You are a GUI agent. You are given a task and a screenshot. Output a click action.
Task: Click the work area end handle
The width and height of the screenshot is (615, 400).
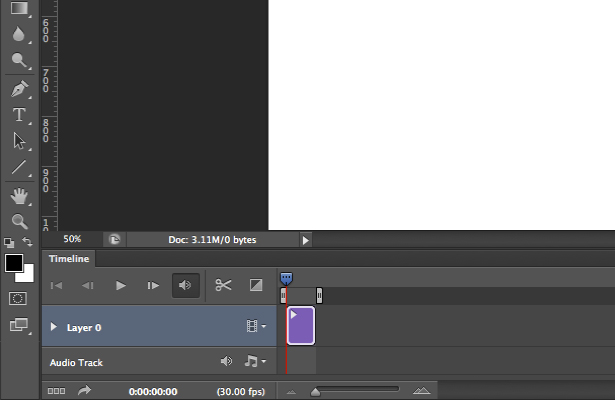[319, 296]
